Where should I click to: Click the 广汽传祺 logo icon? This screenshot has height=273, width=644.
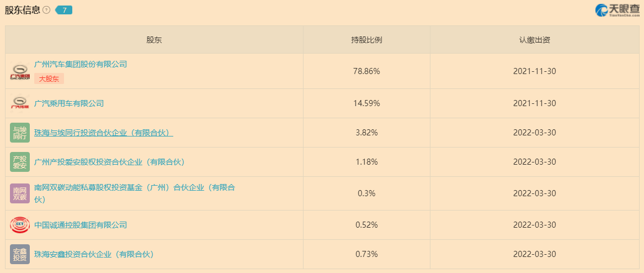click(x=20, y=103)
